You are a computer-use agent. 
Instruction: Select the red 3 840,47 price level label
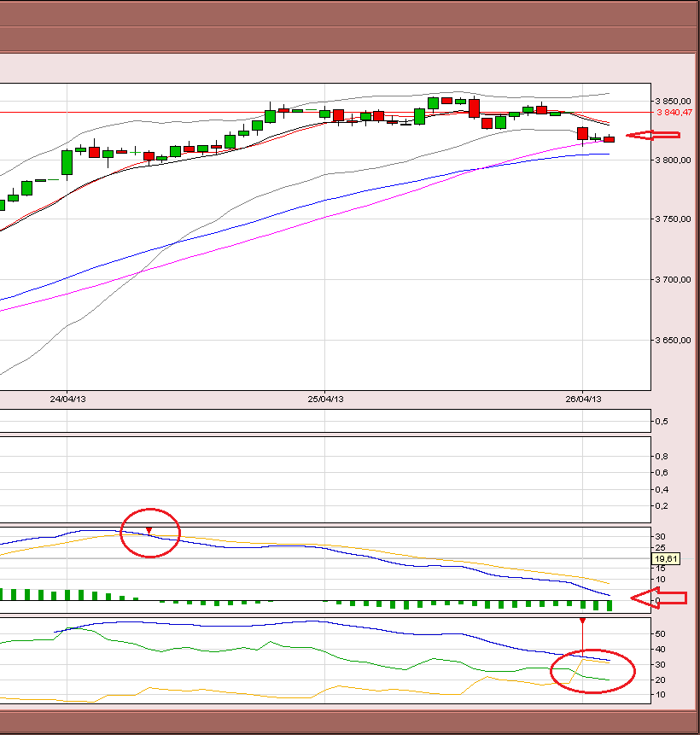click(674, 113)
